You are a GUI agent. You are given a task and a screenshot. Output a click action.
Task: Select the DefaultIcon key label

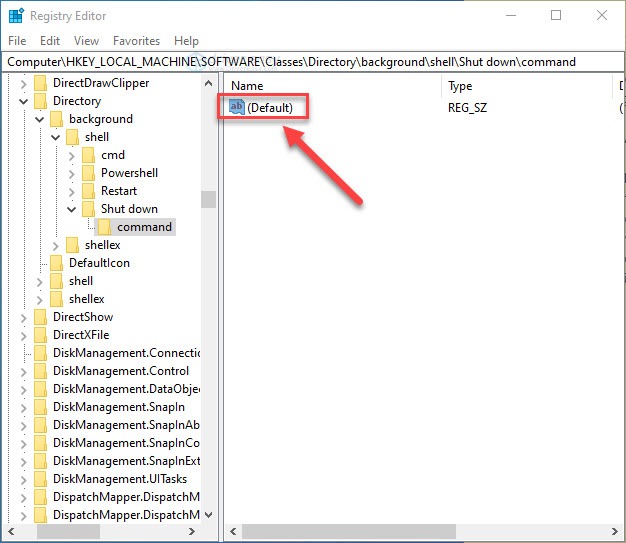[99, 263]
